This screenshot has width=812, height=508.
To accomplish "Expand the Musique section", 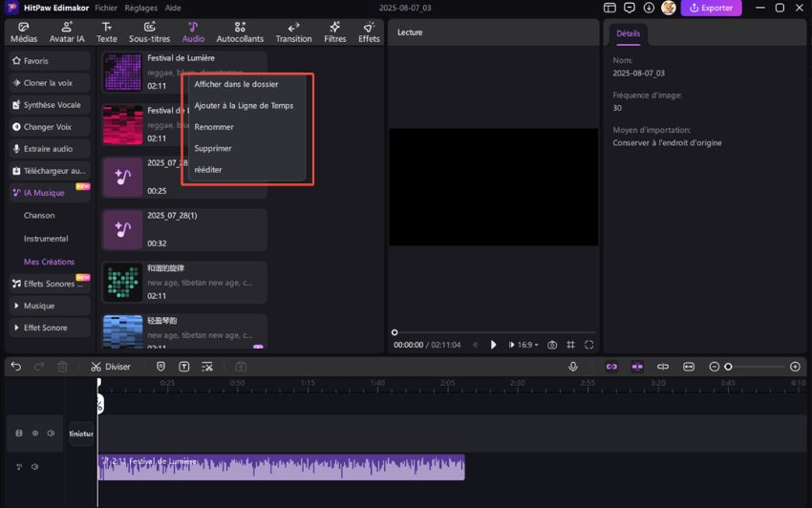I will 49,306.
